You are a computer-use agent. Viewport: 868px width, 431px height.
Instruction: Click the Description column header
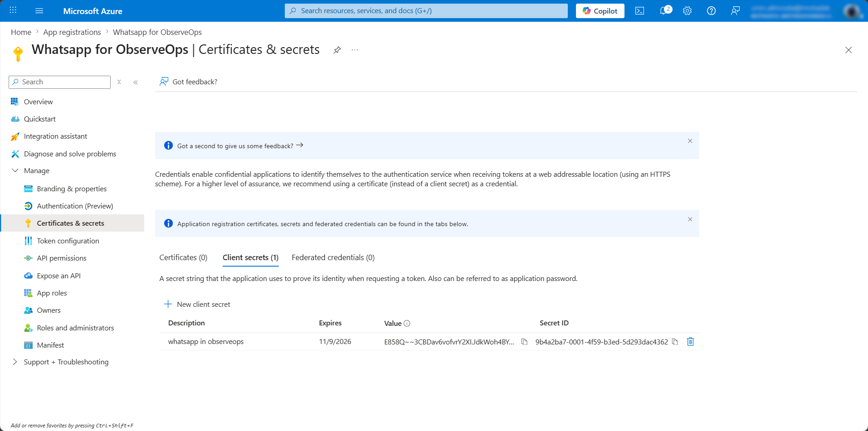click(186, 323)
